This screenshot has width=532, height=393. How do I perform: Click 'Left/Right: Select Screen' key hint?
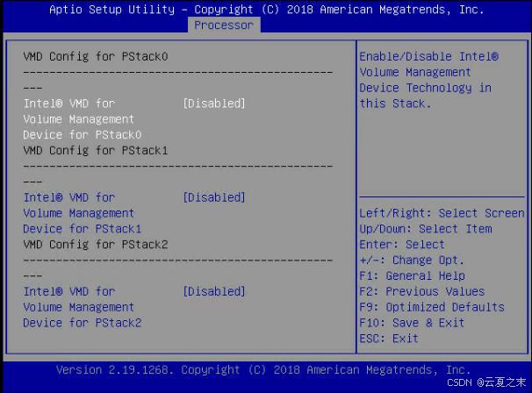coord(442,213)
